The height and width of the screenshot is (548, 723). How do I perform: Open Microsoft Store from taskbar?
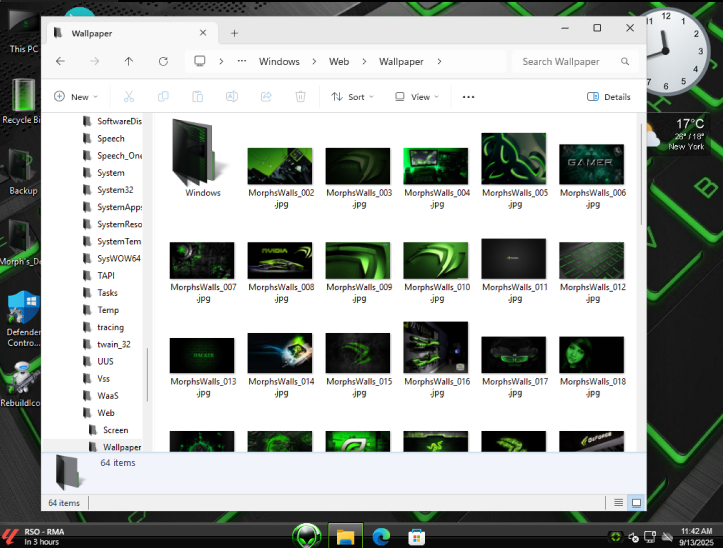coord(416,536)
